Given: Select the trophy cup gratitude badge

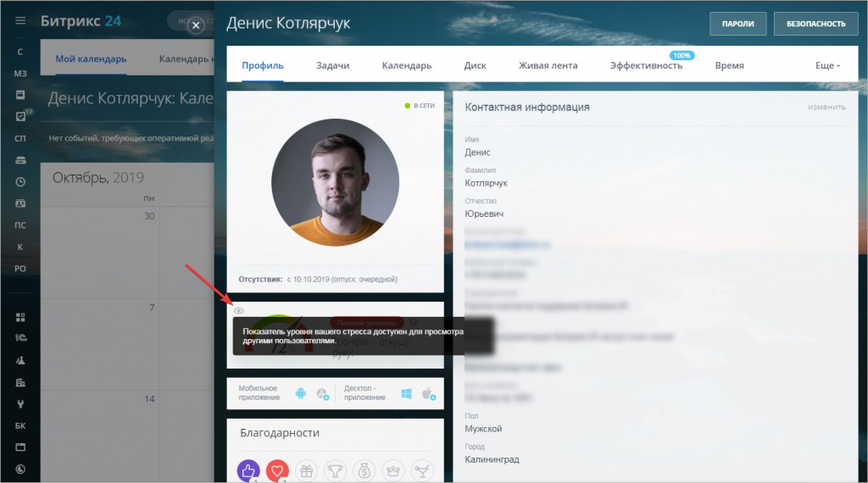Looking at the screenshot, I should 335,471.
